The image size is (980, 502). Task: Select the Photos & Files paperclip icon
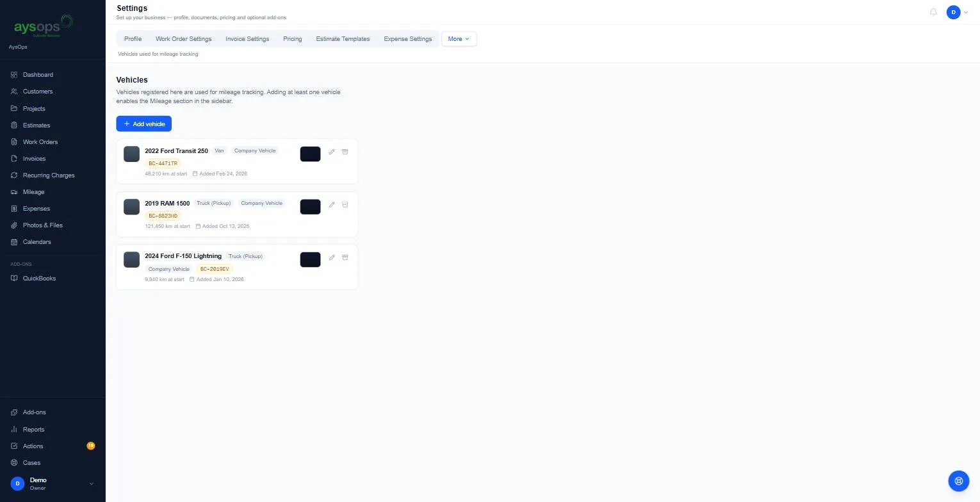pos(14,225)
